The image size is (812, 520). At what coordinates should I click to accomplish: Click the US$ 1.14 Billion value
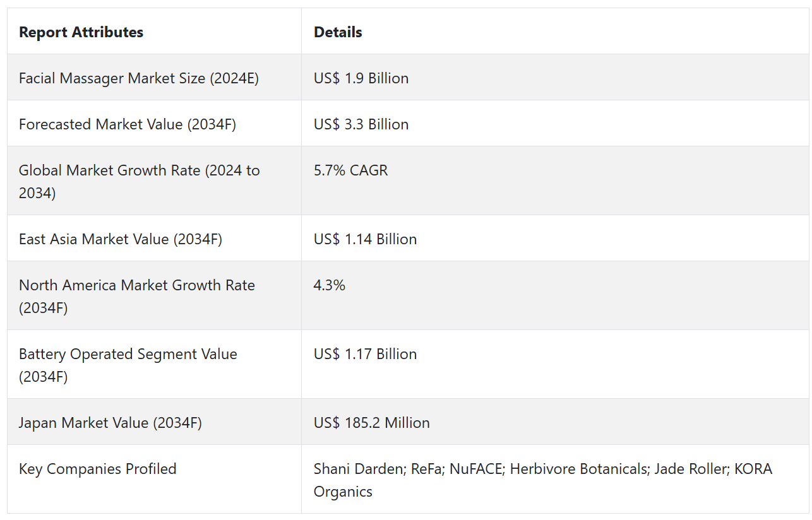click(x=365, y=239)
